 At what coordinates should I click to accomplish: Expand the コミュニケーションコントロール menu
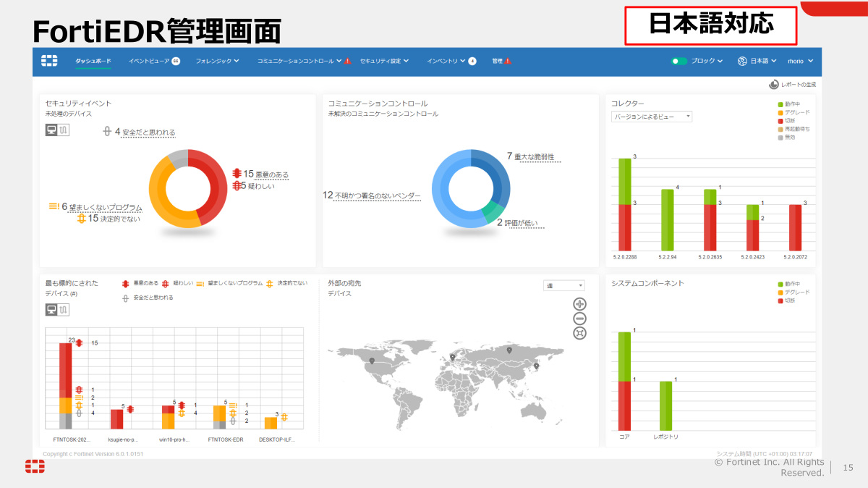coord(299,62)
